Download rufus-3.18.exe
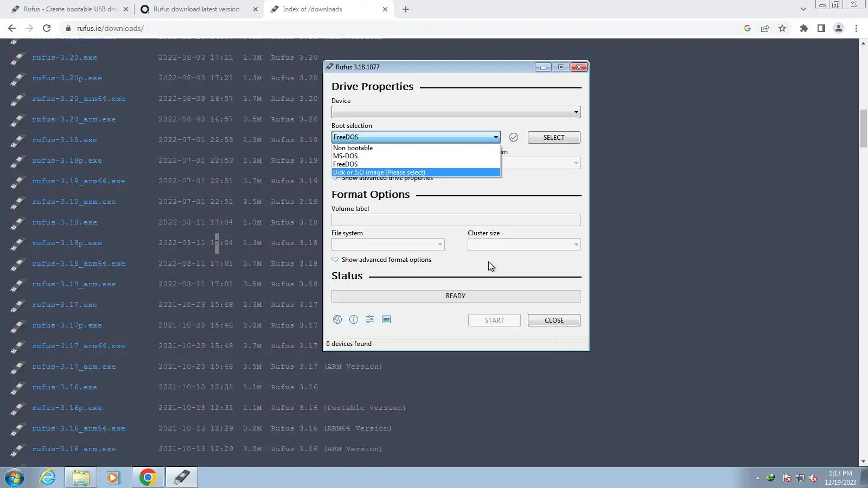868x488 pixels. pos(65,222)
